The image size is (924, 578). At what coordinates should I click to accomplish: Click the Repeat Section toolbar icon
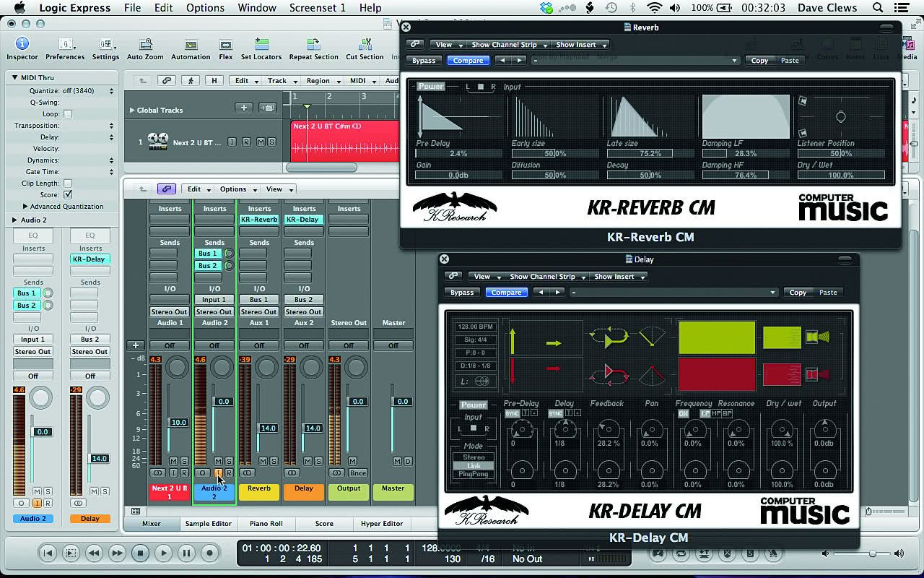pyautogui.click(x=313, y=44)
